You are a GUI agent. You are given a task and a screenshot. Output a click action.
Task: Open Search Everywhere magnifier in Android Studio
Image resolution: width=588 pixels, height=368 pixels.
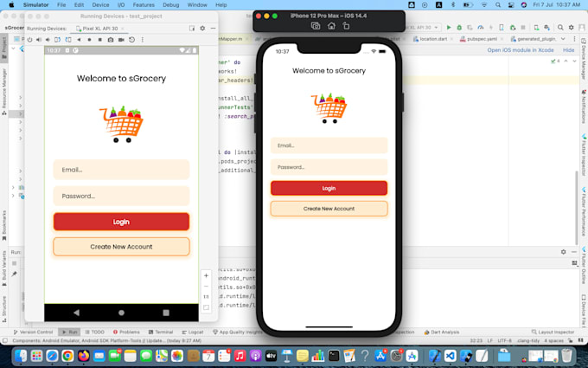point(560,28)
